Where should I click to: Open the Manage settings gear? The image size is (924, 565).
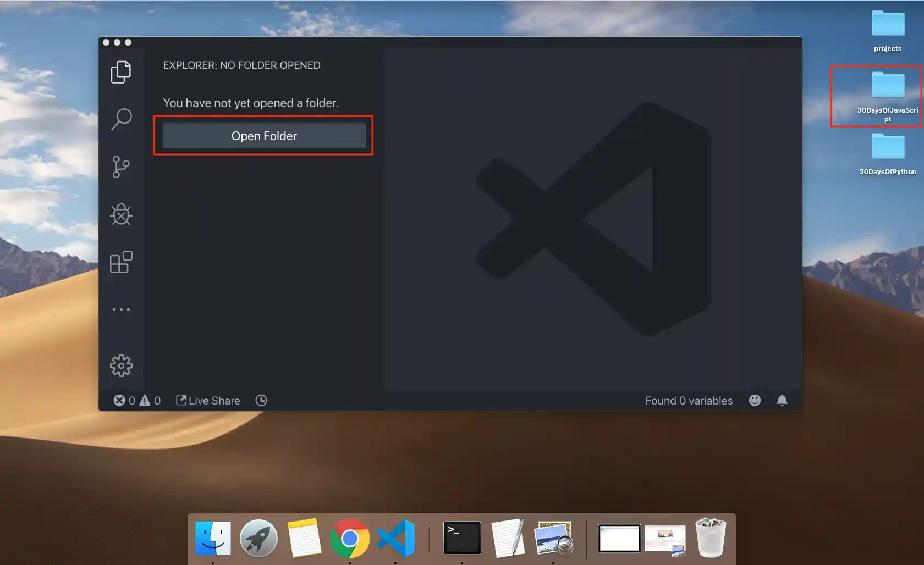tap(121, 365)
